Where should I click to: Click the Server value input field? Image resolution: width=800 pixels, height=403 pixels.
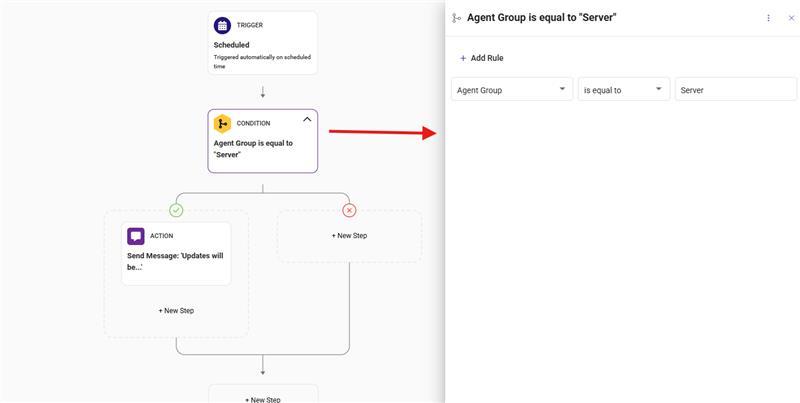735,90
